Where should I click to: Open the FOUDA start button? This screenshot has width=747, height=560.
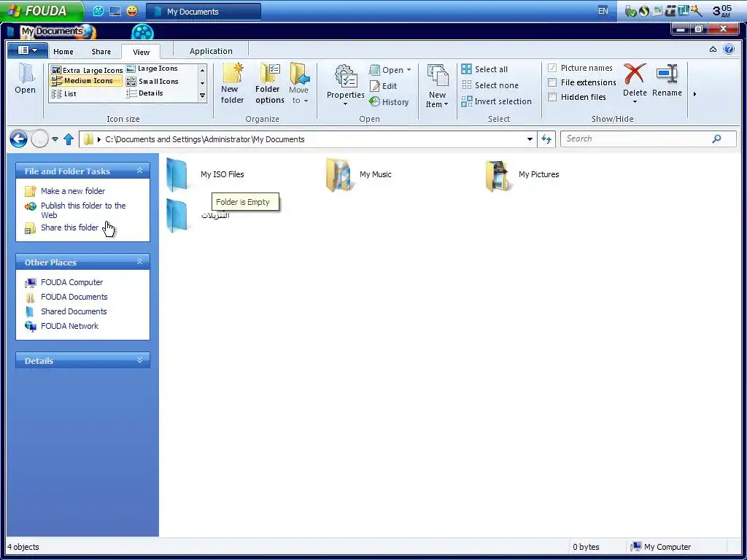tap(42, 10)
